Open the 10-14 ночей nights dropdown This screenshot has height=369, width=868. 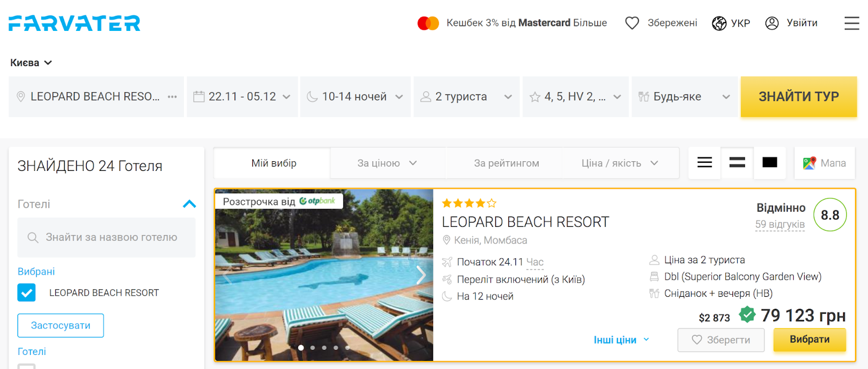[x=355, y=97]
